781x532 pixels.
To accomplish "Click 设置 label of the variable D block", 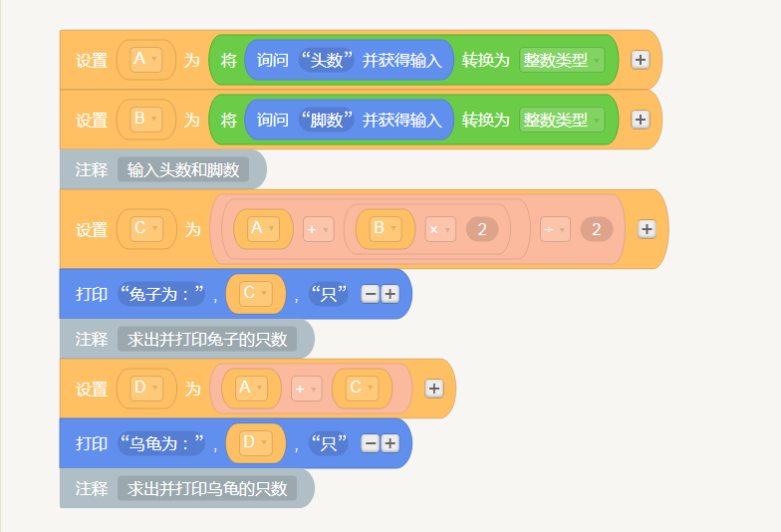I will coord(92,389).
